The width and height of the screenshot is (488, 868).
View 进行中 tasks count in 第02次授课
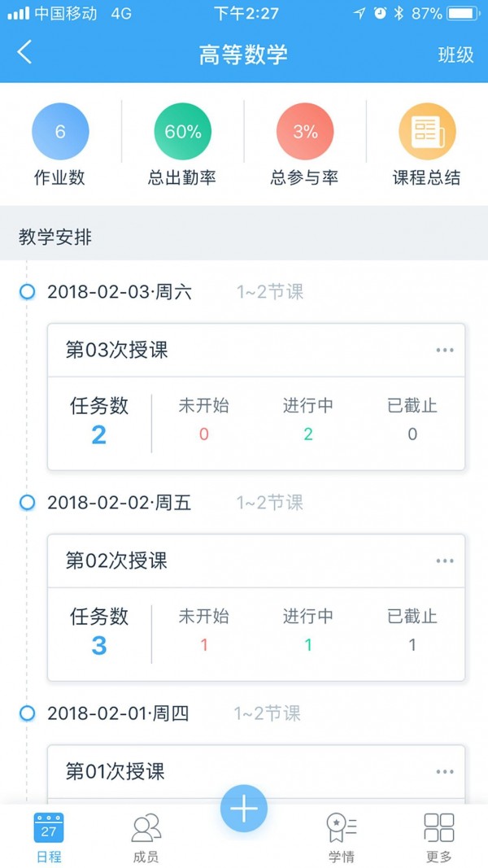pyautogui.click(x=307, y=630)
